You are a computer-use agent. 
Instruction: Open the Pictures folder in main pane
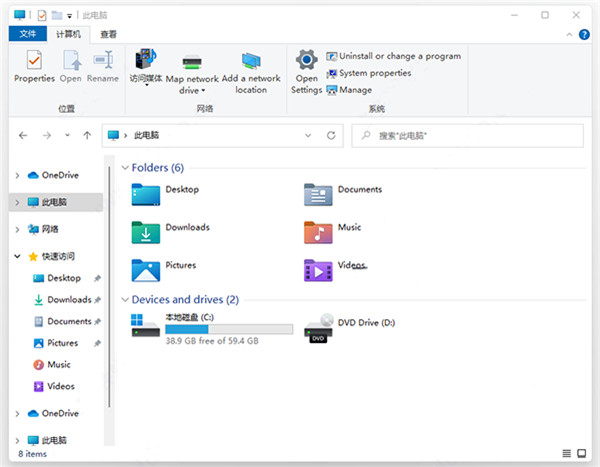[146, 270]
